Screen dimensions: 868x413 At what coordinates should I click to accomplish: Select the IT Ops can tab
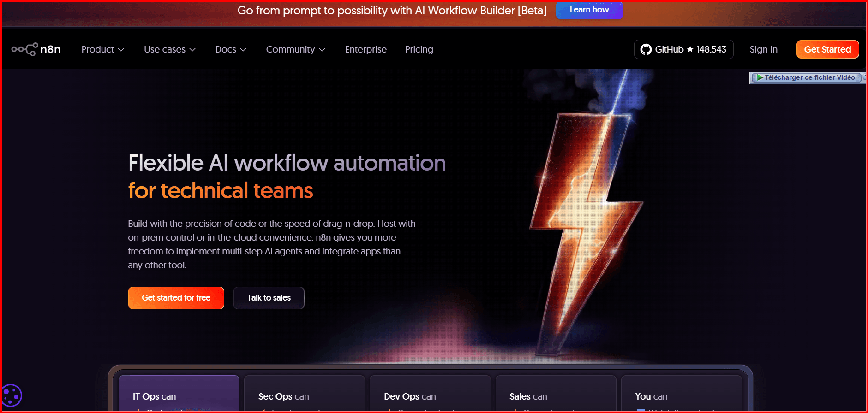(179, 395)
